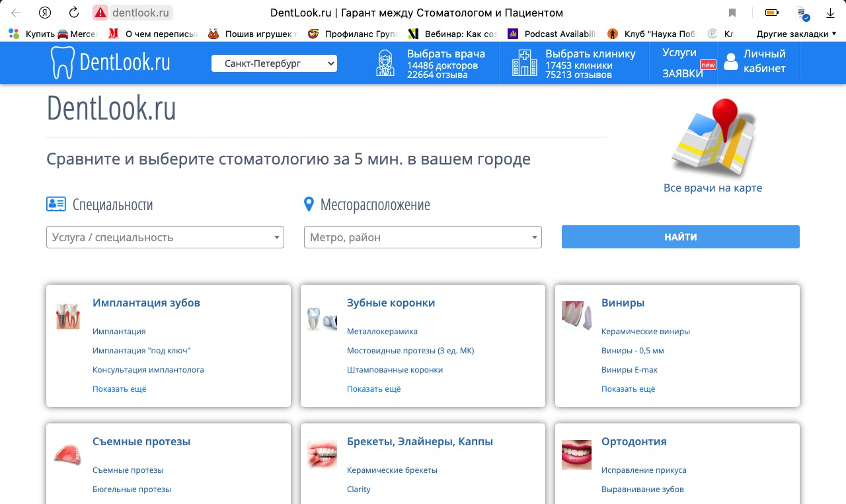Open the Имплантация зубов heading link
Viewport: 846px width, 504px height.
147,303
